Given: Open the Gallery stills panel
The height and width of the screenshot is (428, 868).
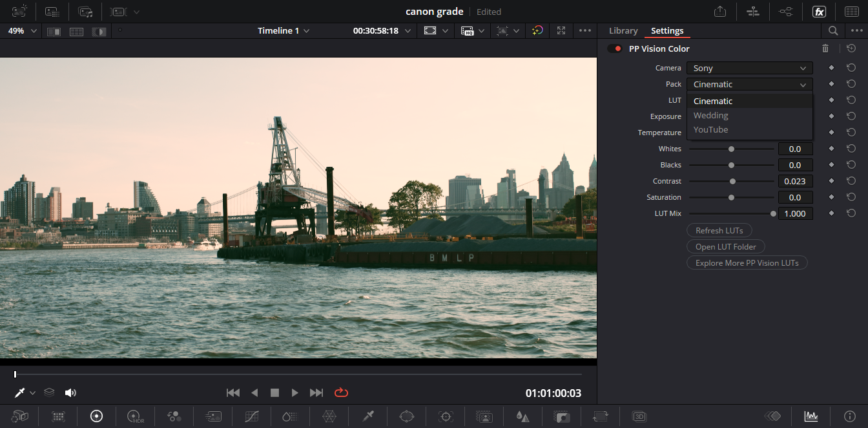Looking at the screenshot, I should pyautogui.click(x=19, y=11).
